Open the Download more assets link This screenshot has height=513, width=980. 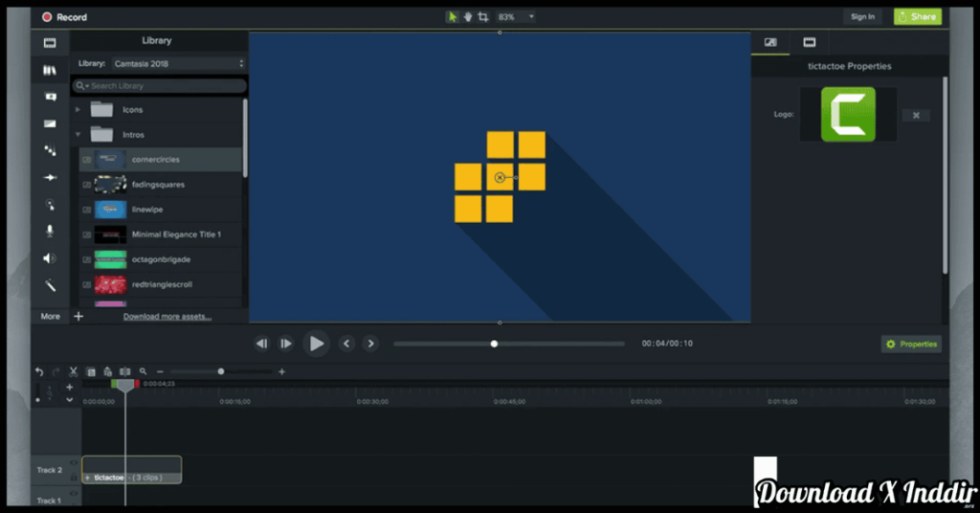click(x=167, y=316)
